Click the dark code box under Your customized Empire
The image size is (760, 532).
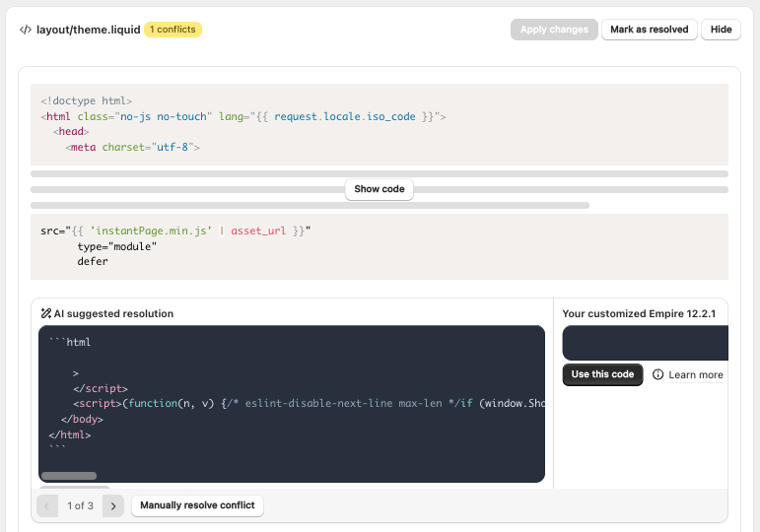click(x=645, y=343)
